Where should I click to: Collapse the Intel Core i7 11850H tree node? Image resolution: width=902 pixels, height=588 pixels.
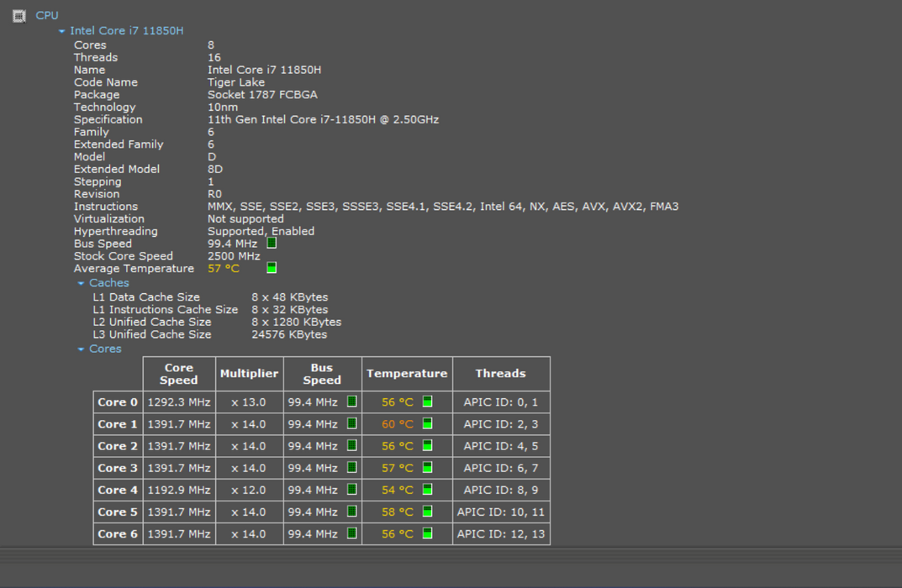tap(61, 31)
